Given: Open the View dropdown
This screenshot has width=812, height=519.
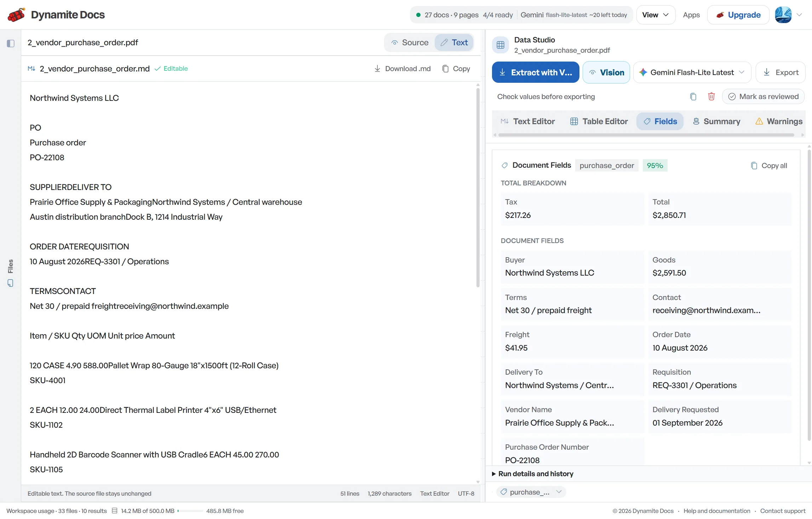Looking at the screenshot, I should point(656,15).
